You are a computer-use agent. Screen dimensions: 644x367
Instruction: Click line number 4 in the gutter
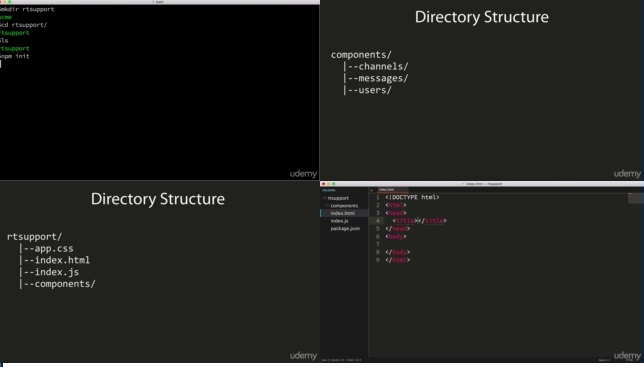[x=378, y=221]
